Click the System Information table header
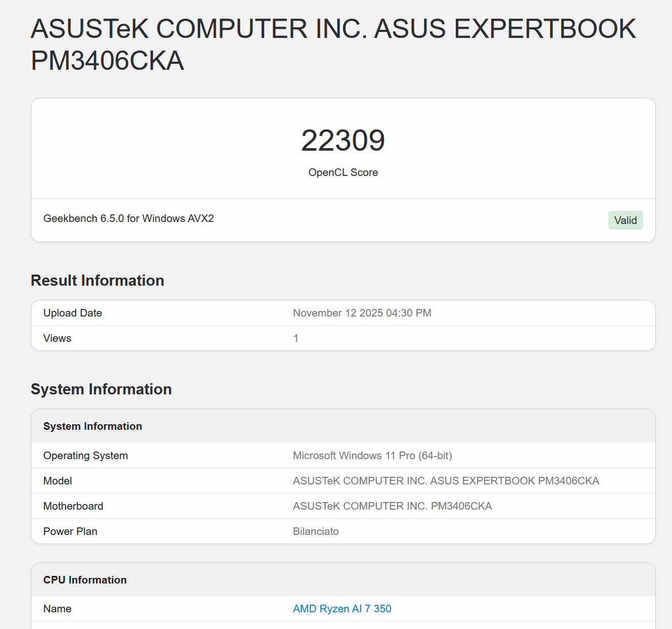Screen dimensions: 672x629 [92, 426]
